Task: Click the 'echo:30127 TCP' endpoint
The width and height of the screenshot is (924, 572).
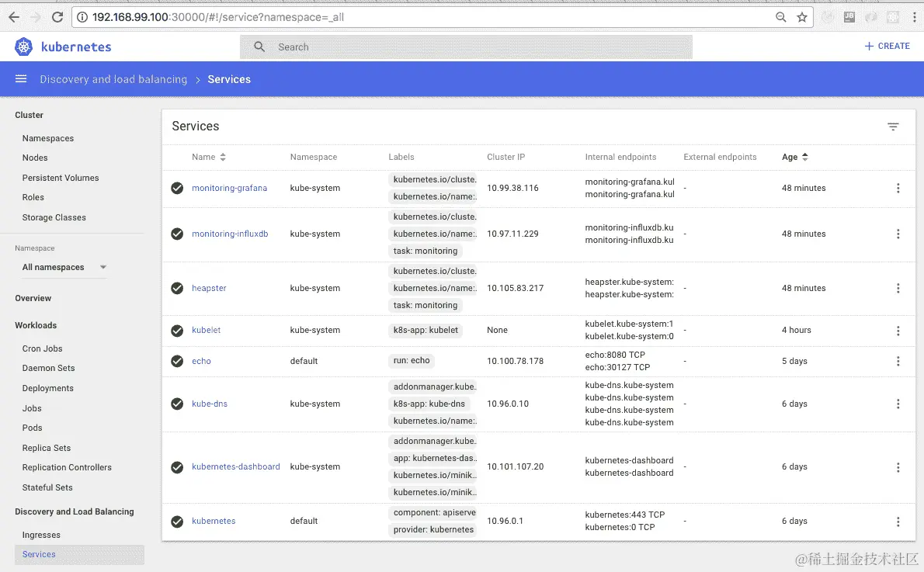Action: click(617, 367)
